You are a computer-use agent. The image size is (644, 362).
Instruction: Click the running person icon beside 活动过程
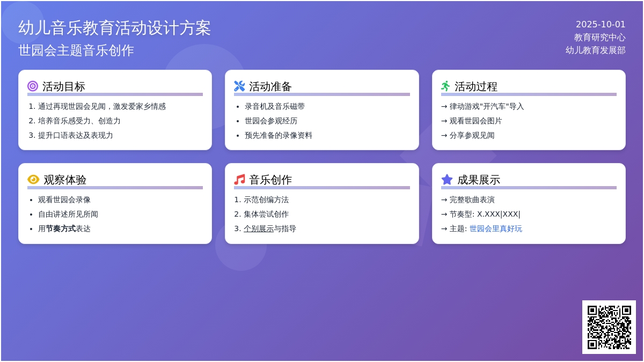(445, 86)
